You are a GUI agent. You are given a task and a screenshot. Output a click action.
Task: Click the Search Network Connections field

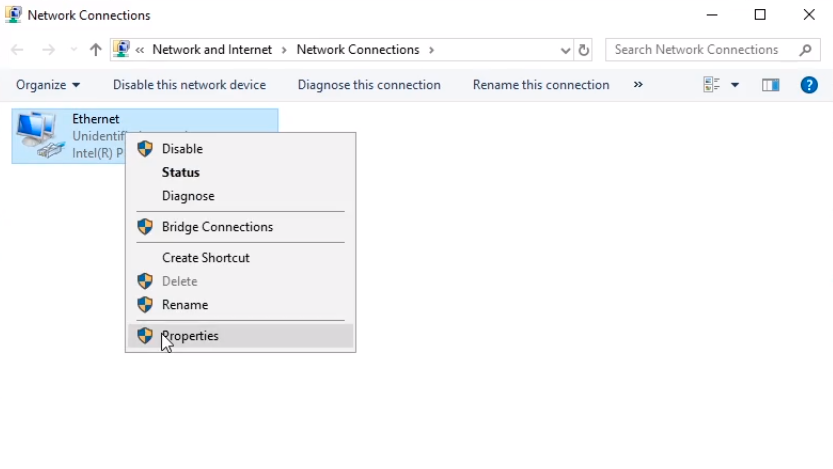pyautogui.click(x=700, y=50)
